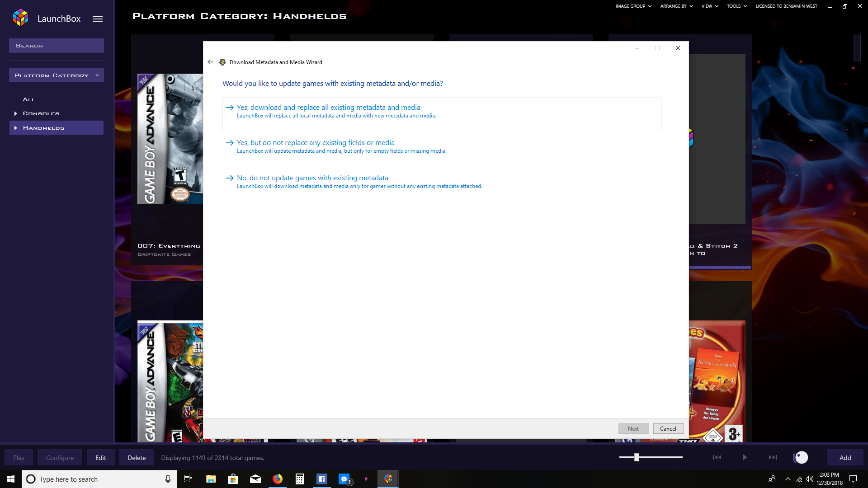Open the View dropdown menu
The width and height of the screenshot is (868, 488).
tap(710, 6)
